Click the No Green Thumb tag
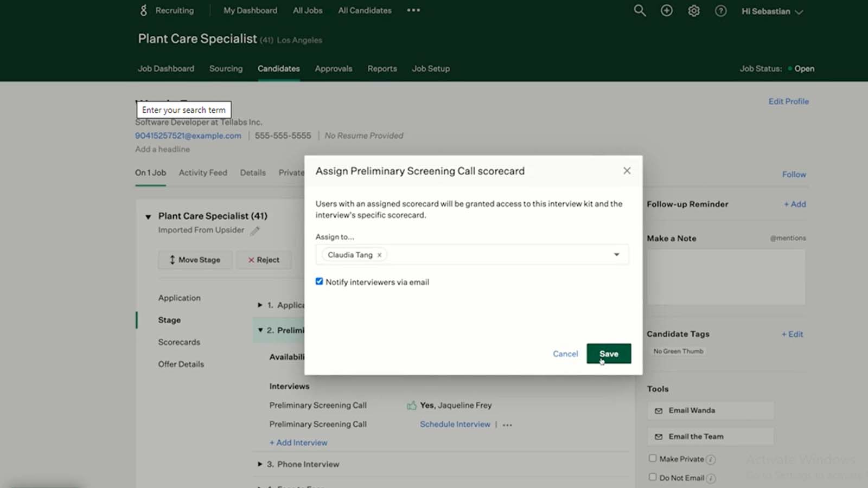Image resolution: width=868 pixels, height=488 pixels. [678, 351]
